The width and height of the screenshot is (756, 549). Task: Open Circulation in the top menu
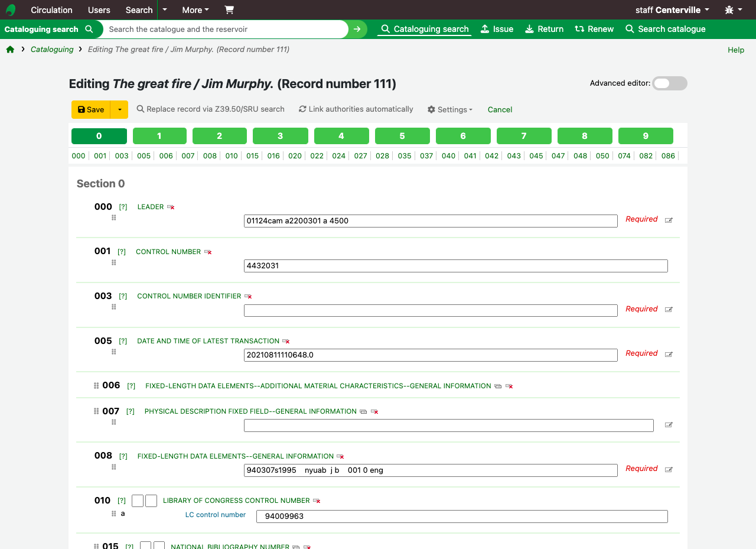51,10
